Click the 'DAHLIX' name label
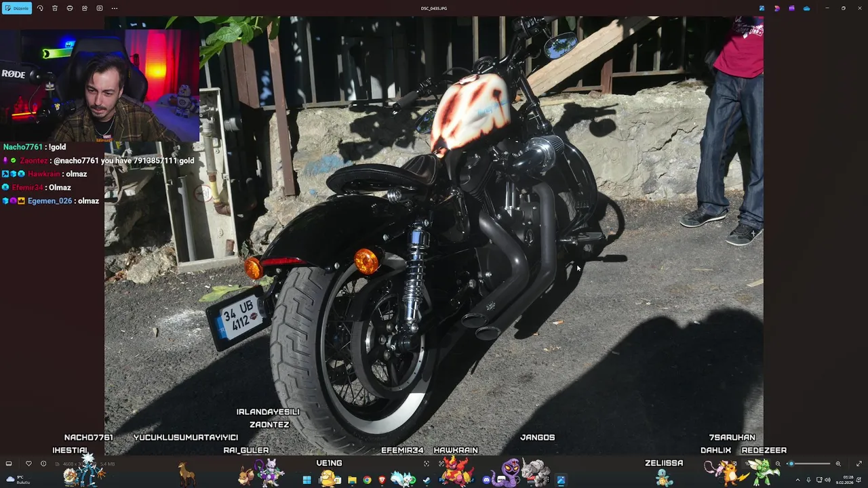 pyautogui.click(x=716, y=451)
